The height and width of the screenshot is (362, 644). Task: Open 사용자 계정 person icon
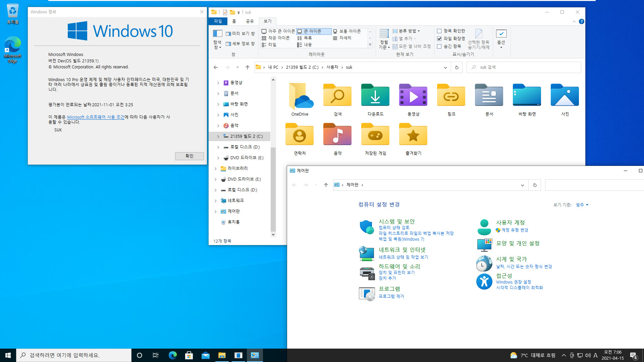484,227
